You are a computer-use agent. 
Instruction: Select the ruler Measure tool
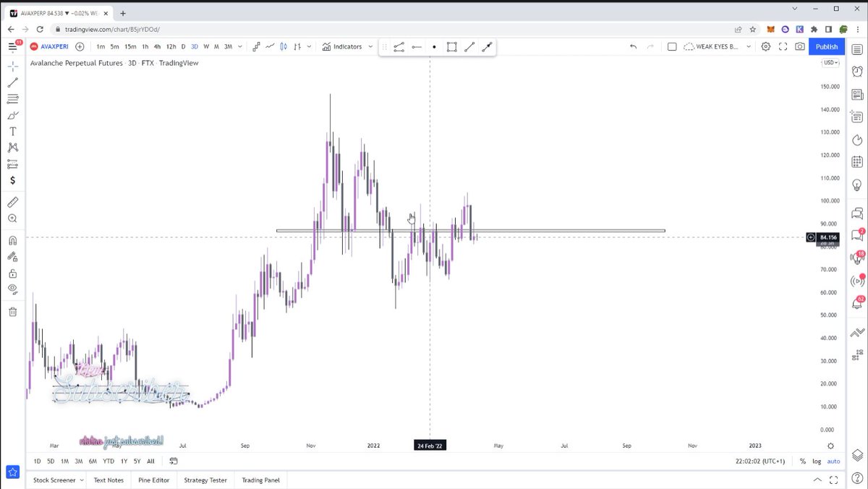[12, 202]
